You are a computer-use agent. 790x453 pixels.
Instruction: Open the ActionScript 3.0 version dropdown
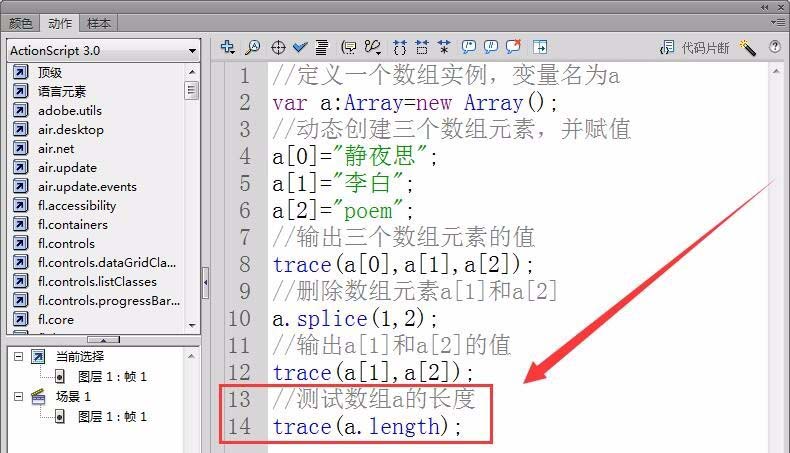point(103,50)
